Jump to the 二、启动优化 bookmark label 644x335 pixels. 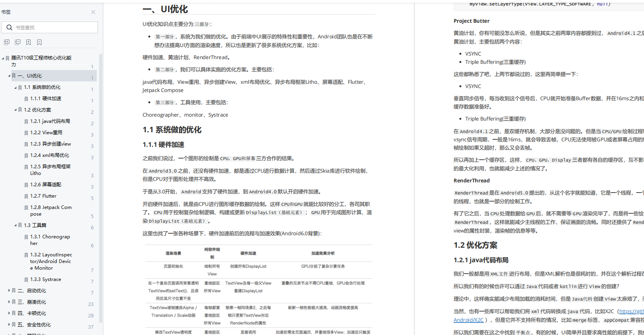[x=32, y=291]
